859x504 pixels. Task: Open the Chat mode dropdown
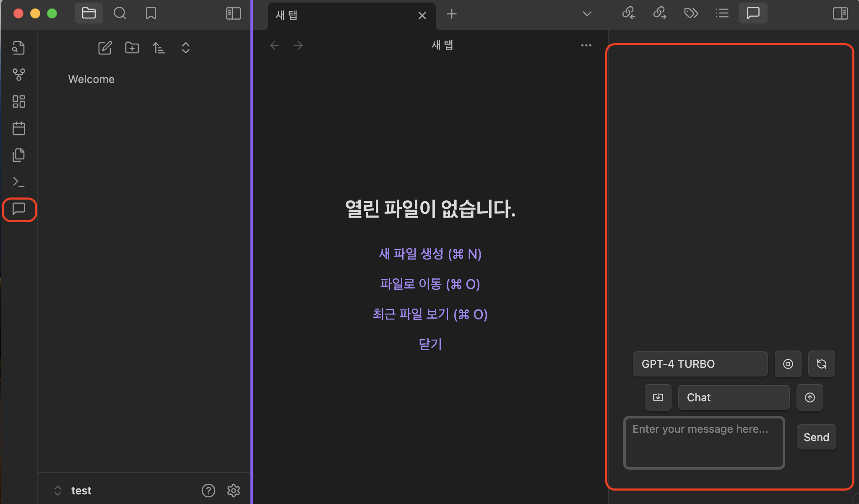coord(734,397)
